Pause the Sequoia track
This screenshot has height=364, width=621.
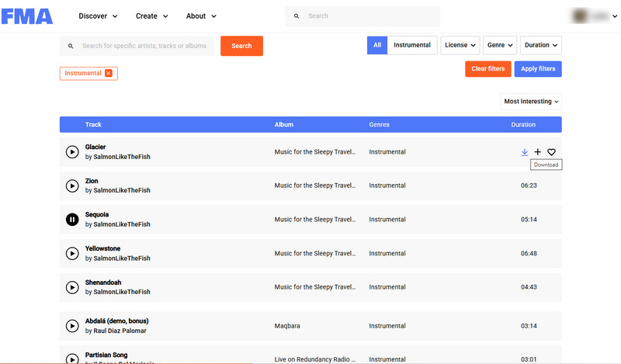[72, 220]
